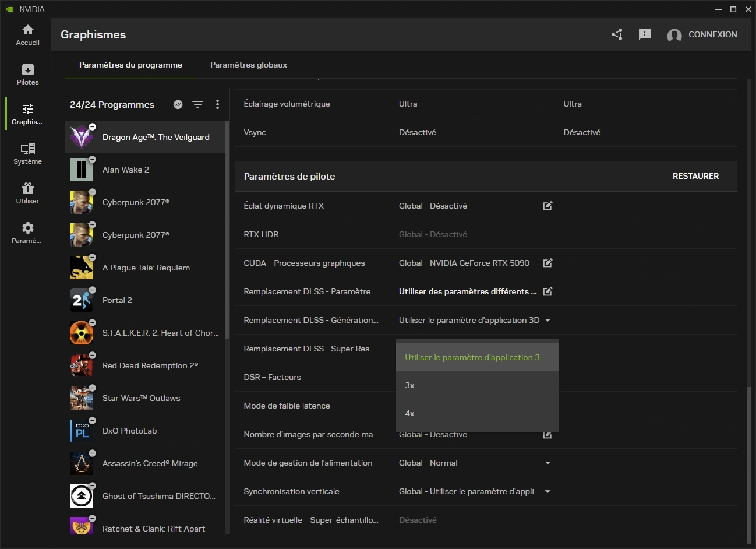Click the Réalité virtuelle Super-échantillonnage label
The height and width of the screenshot is (549, 756).
(311, 520)
